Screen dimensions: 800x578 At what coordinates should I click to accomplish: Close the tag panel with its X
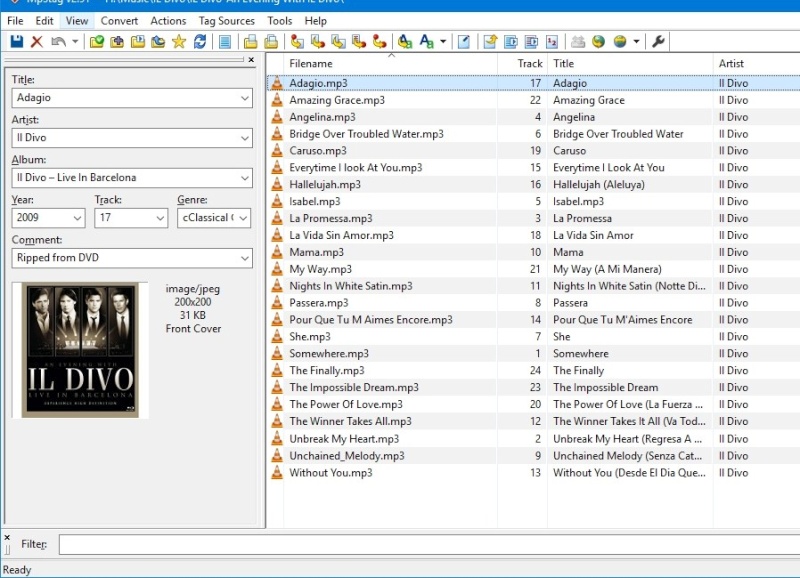[x=251, y=60]
